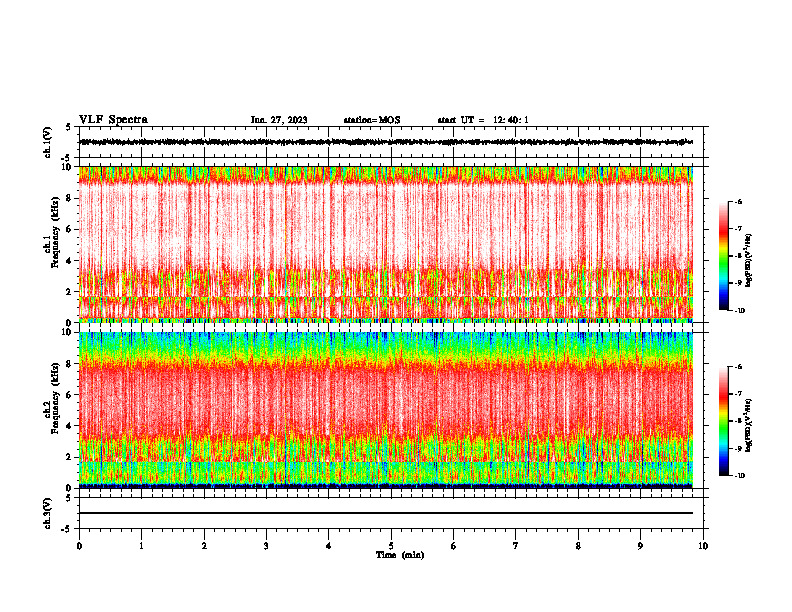Select the "start UT = 12:40: 1" text

click(x=483, y=120)
